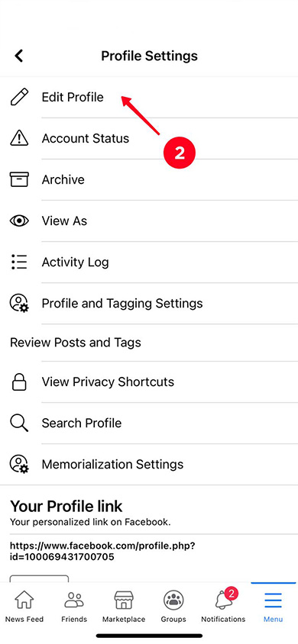The width and height of the screenshot is (298, 644).
Task: Tap the facebook.com profile link URL
Action: pyautogui.click(x=102, y=551)
